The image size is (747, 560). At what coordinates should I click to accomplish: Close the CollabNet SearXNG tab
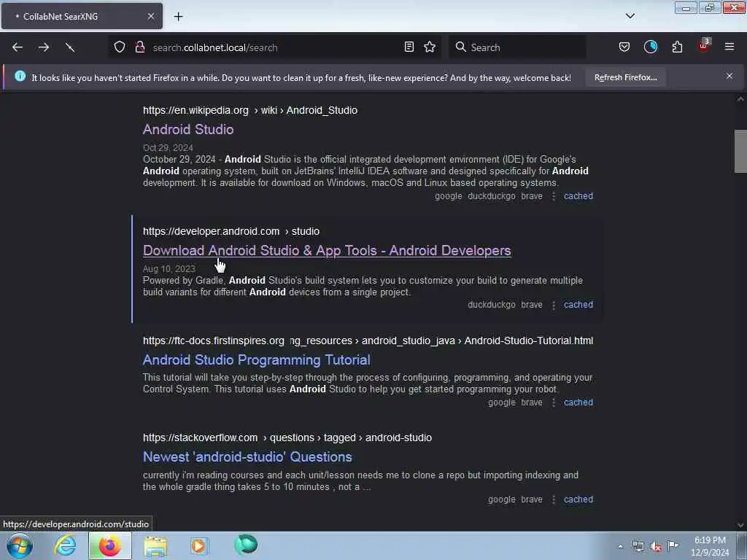pyautogui.click(x=150, y=16)
